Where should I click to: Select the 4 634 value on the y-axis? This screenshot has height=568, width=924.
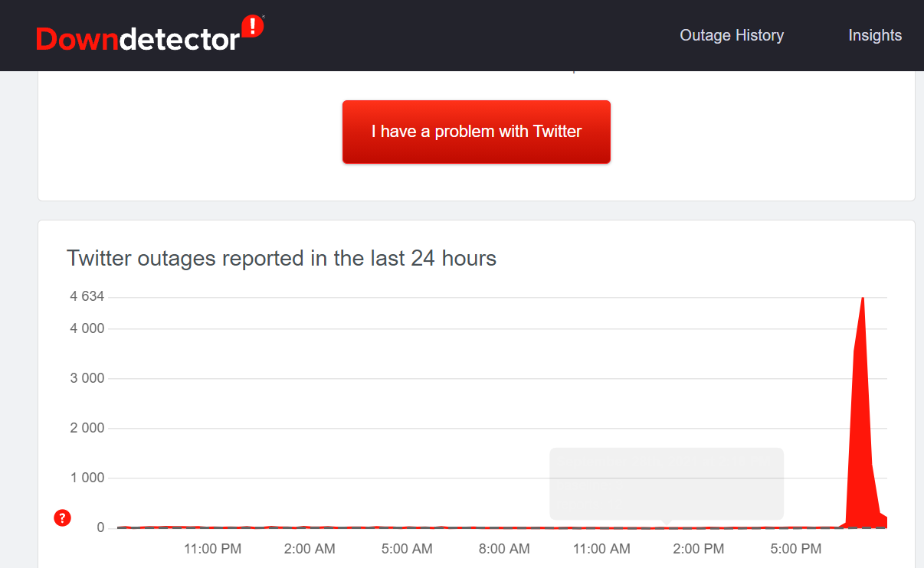tap(87, 296)
